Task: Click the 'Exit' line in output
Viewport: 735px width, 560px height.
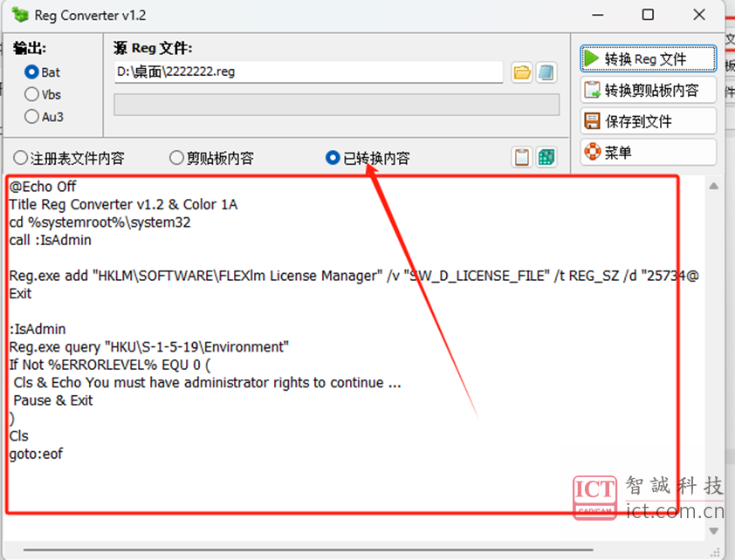Action: click(x=20, y=294)
